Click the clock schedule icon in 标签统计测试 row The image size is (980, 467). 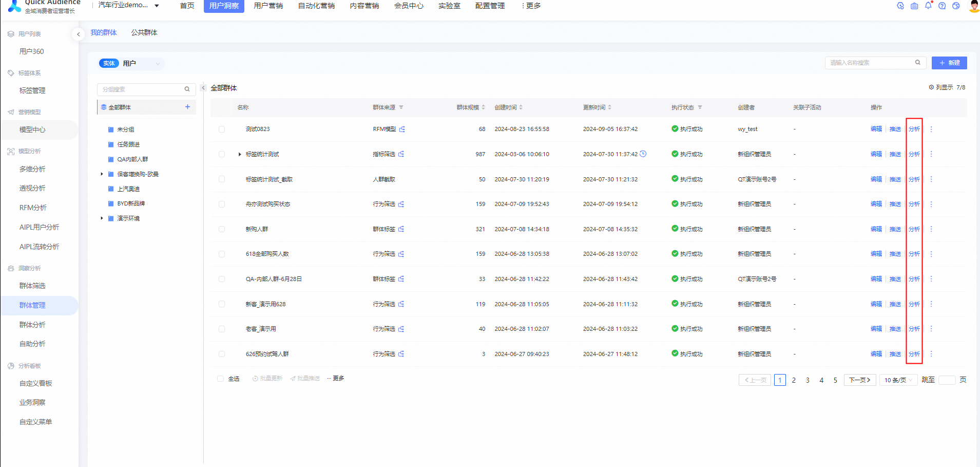tap(643, 154)
